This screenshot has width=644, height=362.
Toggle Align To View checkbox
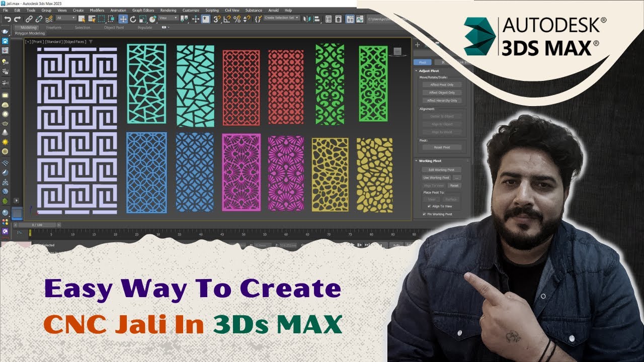pos(429,206)
